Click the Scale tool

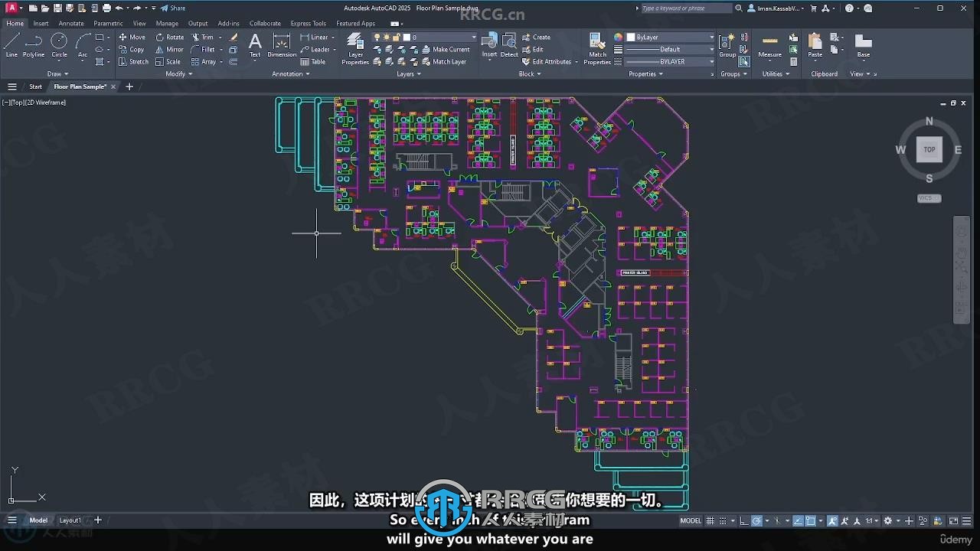(x=168, y=61)
